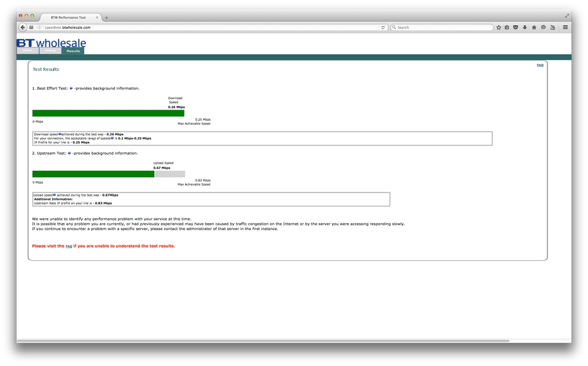
Task: Switch to the Home tab
Action: point(28,51)
